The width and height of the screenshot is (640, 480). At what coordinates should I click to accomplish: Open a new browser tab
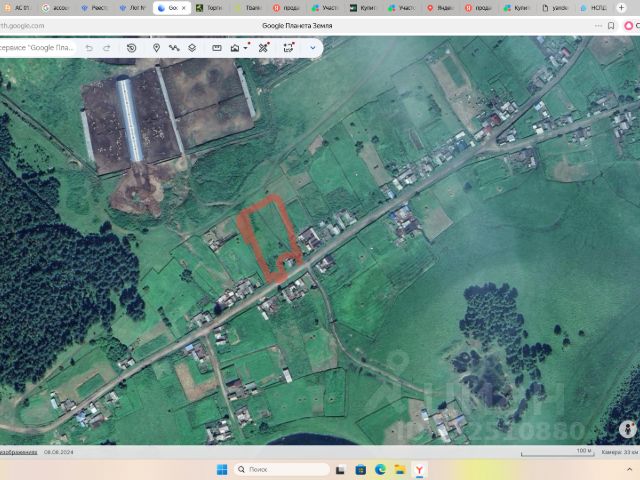coord(621,8)
